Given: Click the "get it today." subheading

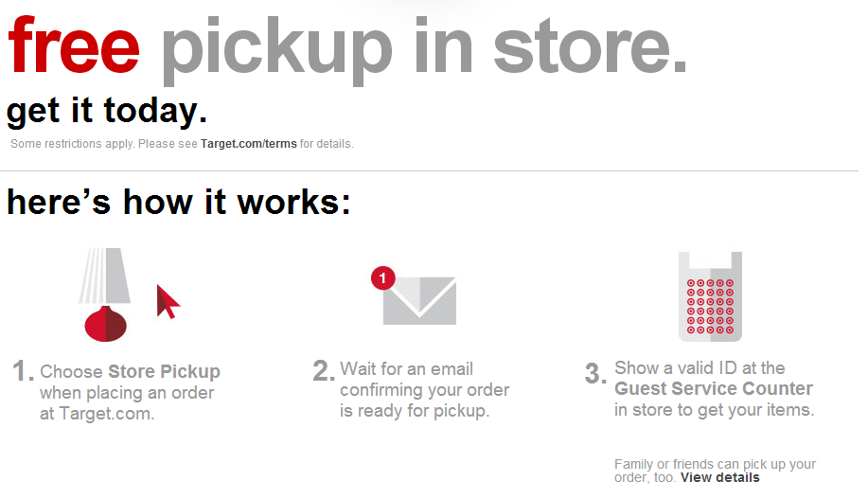Looking at the screenshot, I should 107,112.
